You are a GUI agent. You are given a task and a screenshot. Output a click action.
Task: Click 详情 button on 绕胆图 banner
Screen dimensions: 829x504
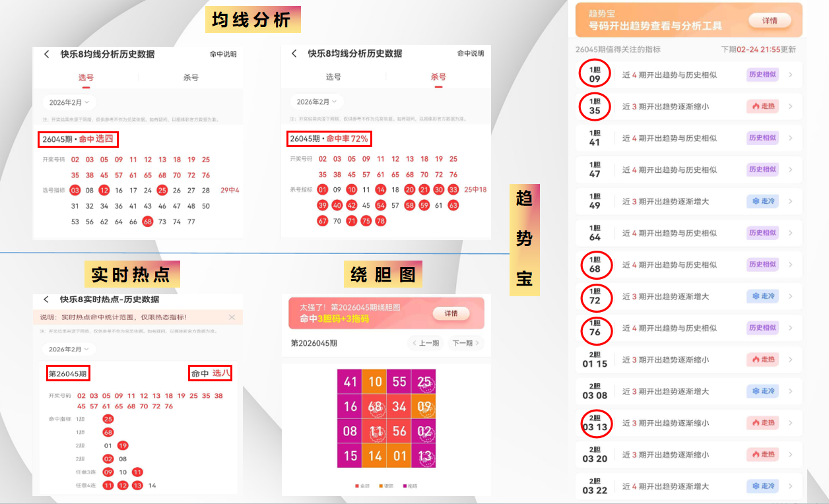point(451,313)
